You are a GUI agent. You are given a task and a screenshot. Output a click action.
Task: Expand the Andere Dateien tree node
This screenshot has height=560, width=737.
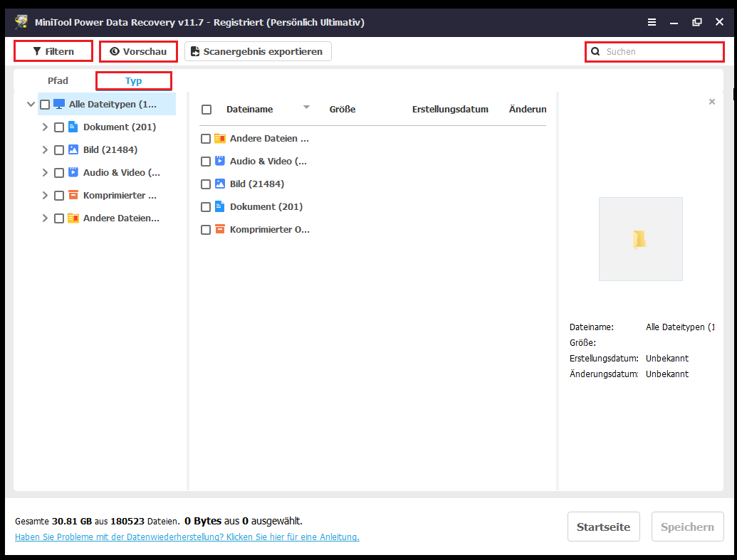45,218
